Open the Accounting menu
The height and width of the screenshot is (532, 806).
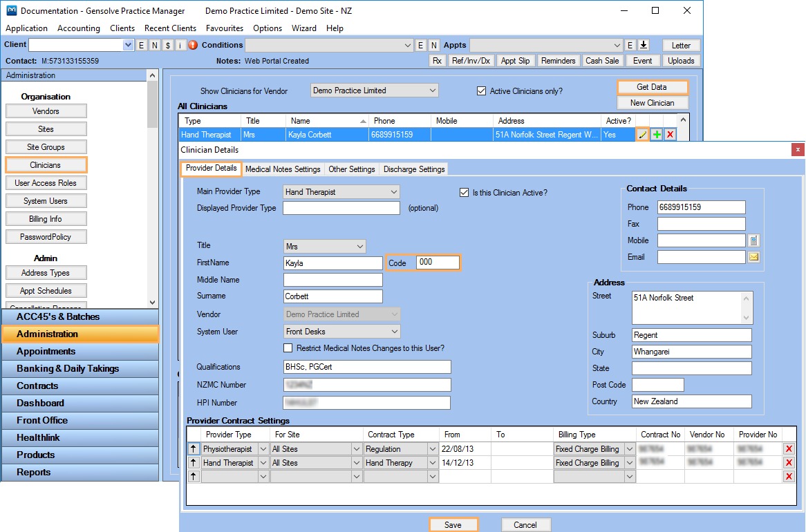coord(78,28)
